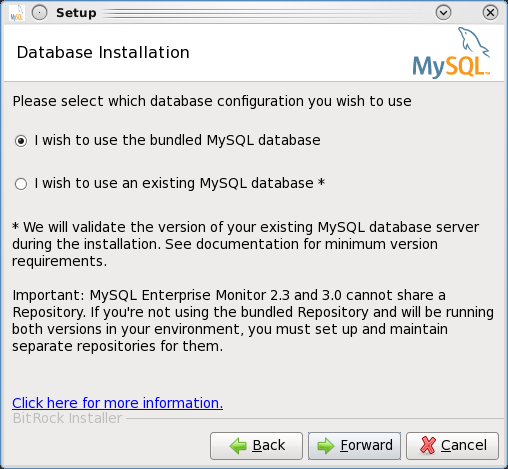This screenshot has width=508, height=469.
Task: Select the existing MySQL database radio button
Action: click(x=21, y=184)
